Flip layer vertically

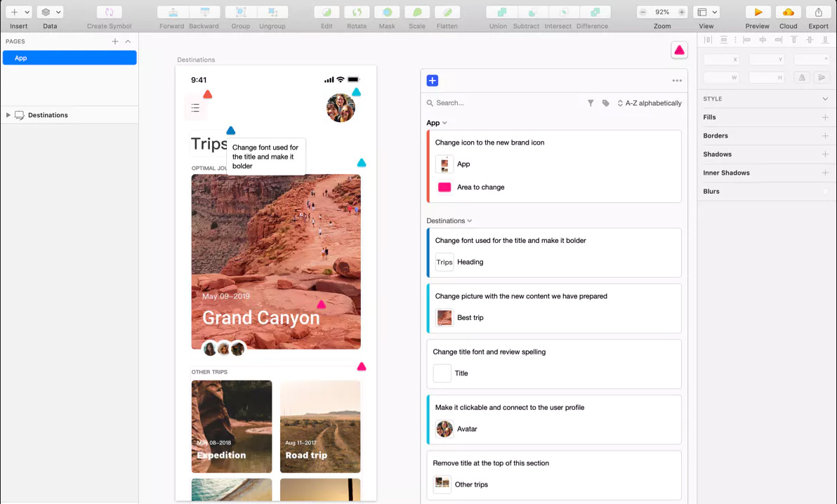[822, 77]
